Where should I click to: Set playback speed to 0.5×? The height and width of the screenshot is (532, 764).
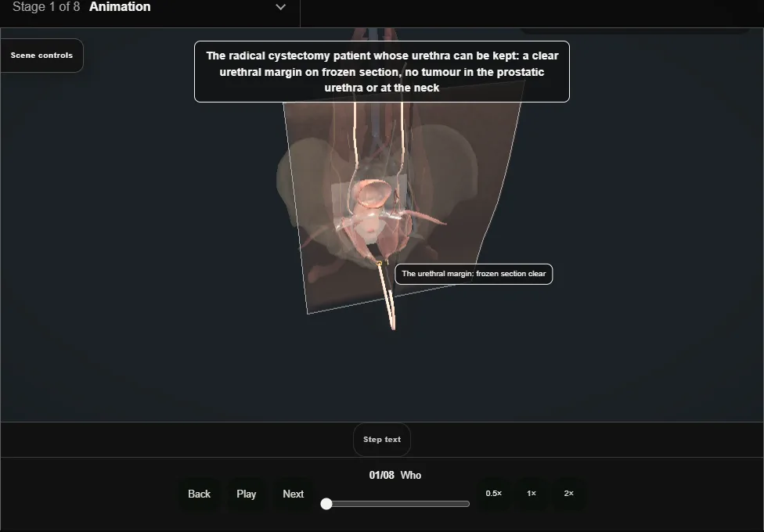click(494, 494)
